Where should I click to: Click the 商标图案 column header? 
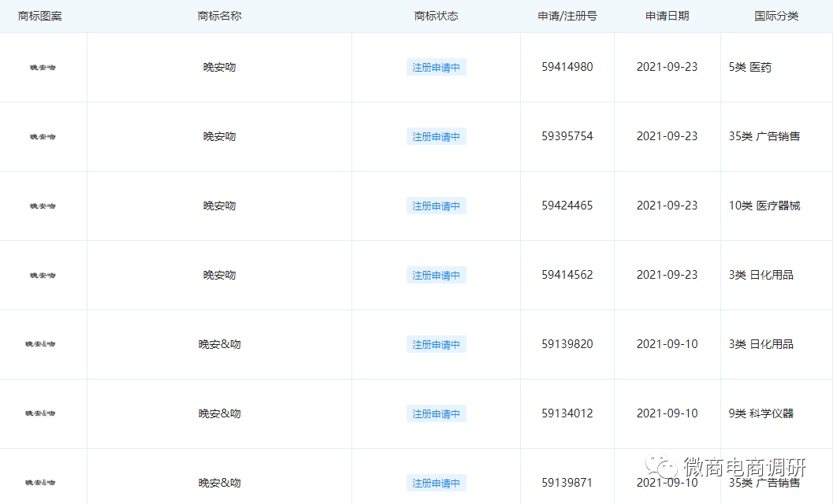[40, 16]
